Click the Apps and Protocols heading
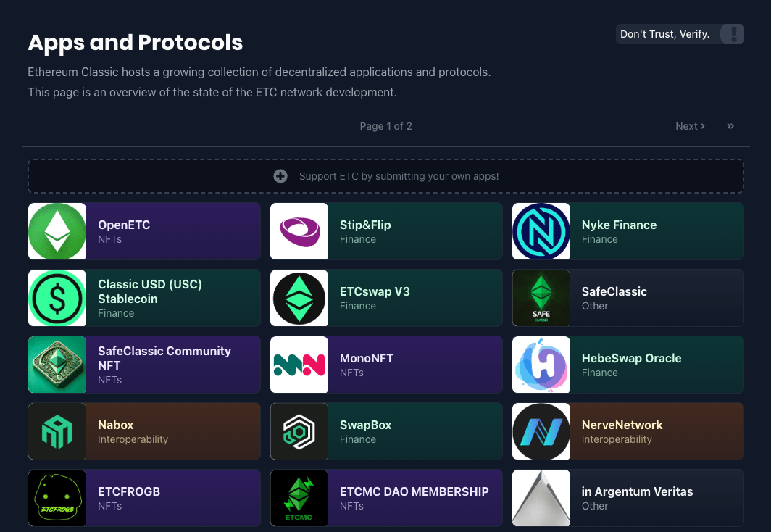 [x=135, y=43]
